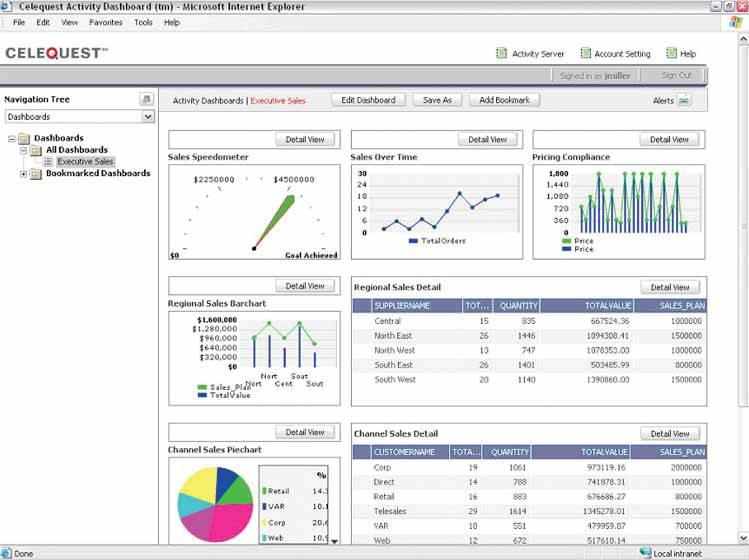Click the Edit Dashboard button

[x=369, y=100]
